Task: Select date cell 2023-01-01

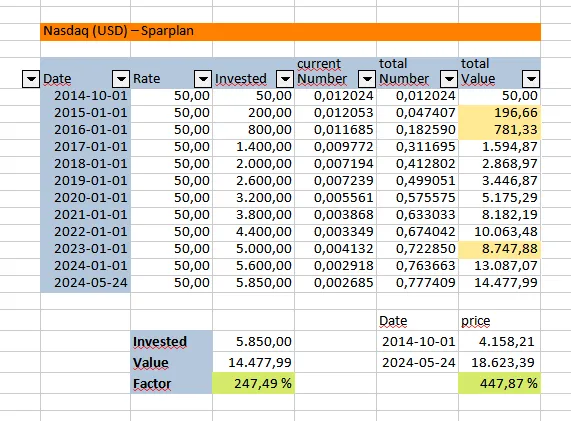Action: (85, 249)
